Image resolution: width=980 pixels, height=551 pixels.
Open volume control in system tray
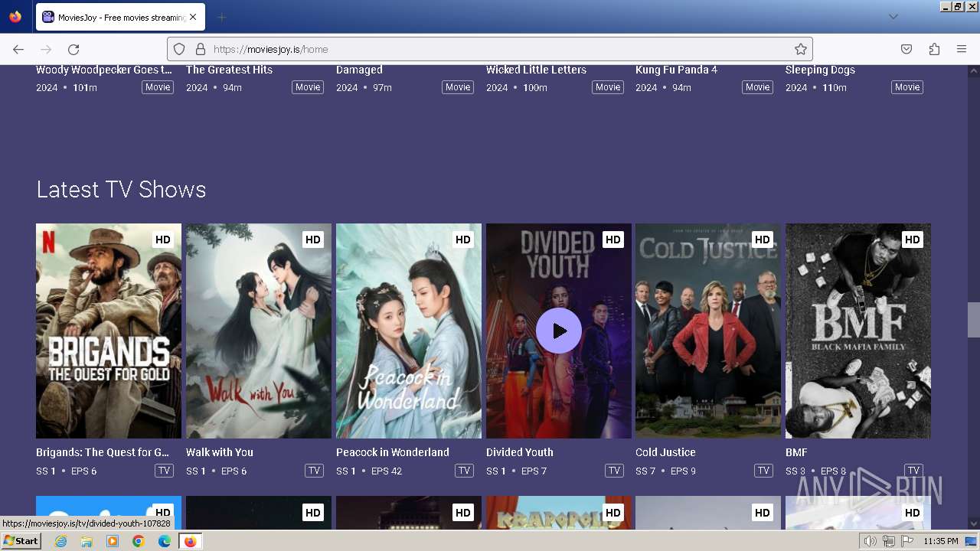(x=871, y=541)
